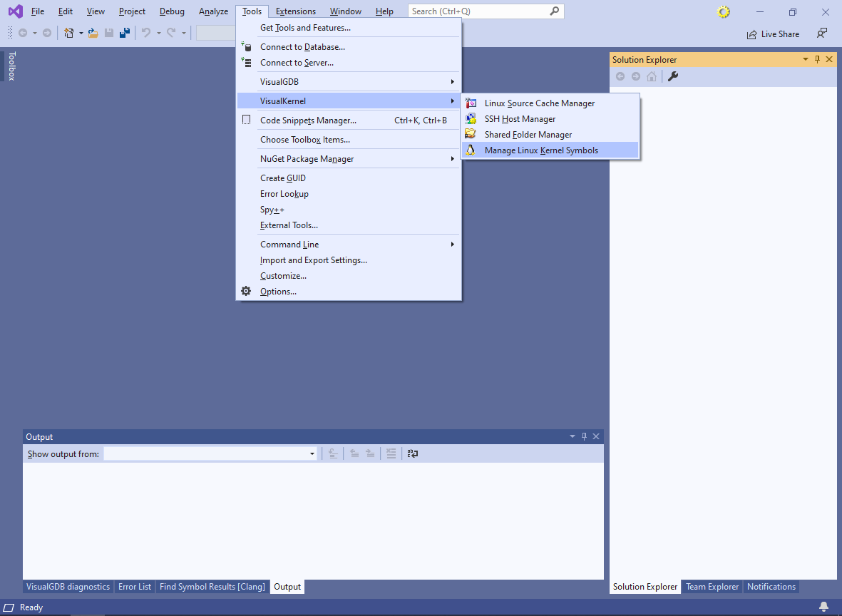Click Solution Explorer Home icon
842x616 pixels.
tap(652, 77)
